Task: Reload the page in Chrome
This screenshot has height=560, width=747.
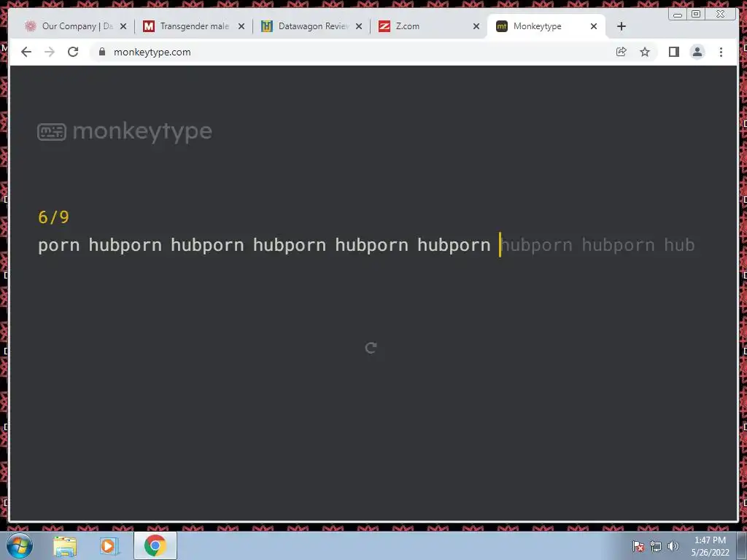Action: [73, 52]
